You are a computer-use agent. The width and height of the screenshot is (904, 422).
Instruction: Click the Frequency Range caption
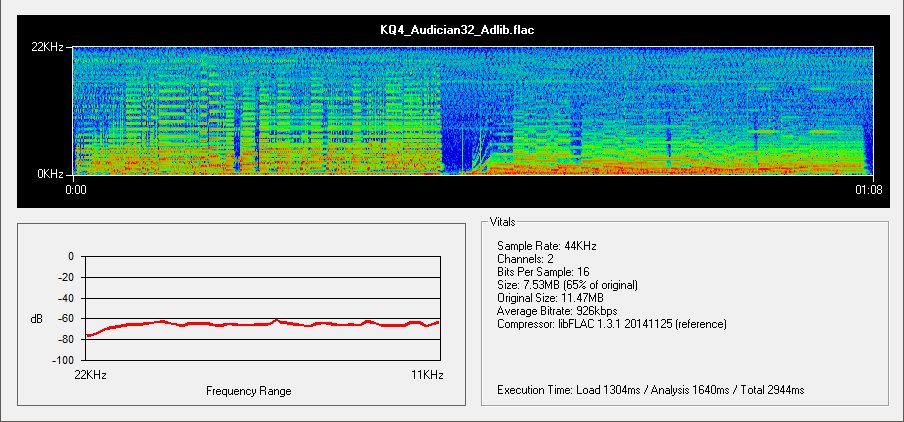click(248, 391)
